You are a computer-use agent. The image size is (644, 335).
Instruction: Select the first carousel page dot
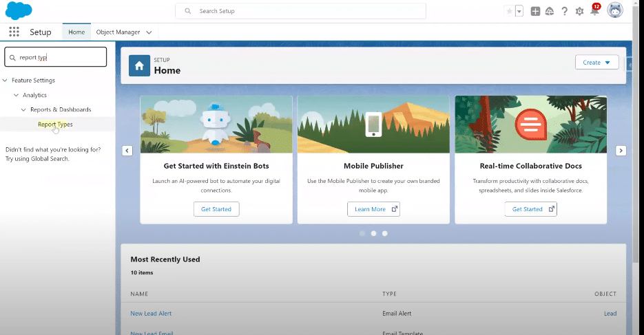coord(362,233)
